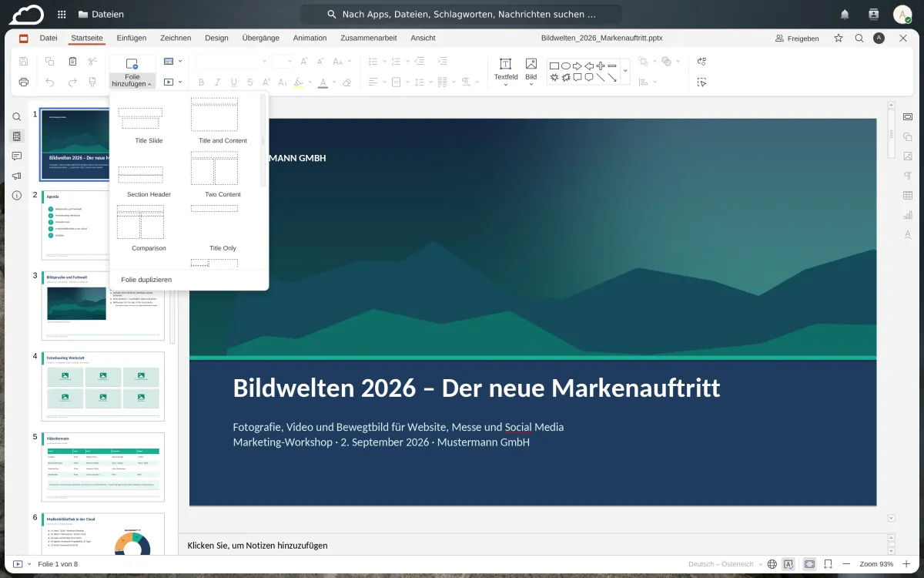This screenshot has height=578, width=924.
Task: Open the start slideshow dropdown arrow
Action: point(180,82)
